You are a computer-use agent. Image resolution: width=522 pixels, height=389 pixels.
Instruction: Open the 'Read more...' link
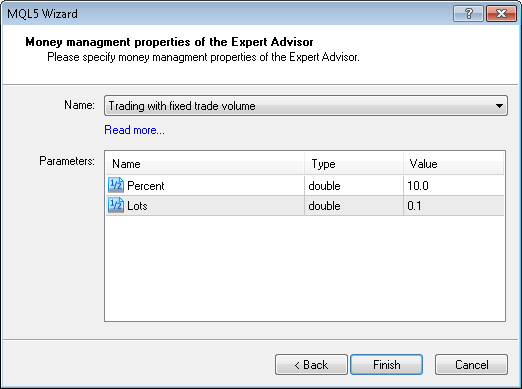tap(134, 130)
